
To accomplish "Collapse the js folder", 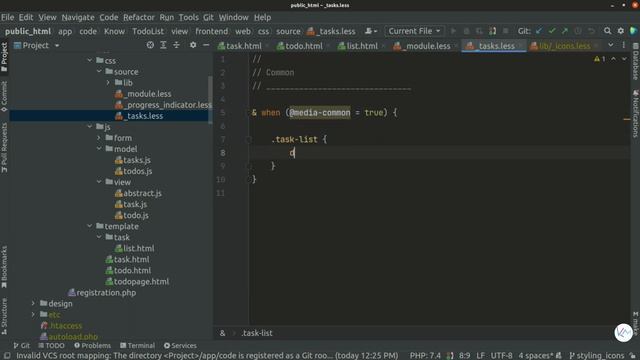I will tap(89, 127).
